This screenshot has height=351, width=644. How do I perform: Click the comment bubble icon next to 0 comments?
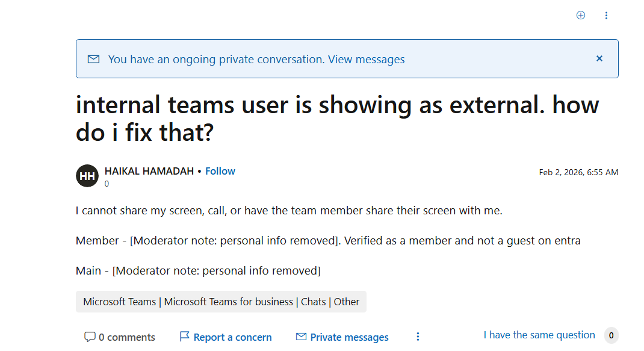(x=90, y=337)
